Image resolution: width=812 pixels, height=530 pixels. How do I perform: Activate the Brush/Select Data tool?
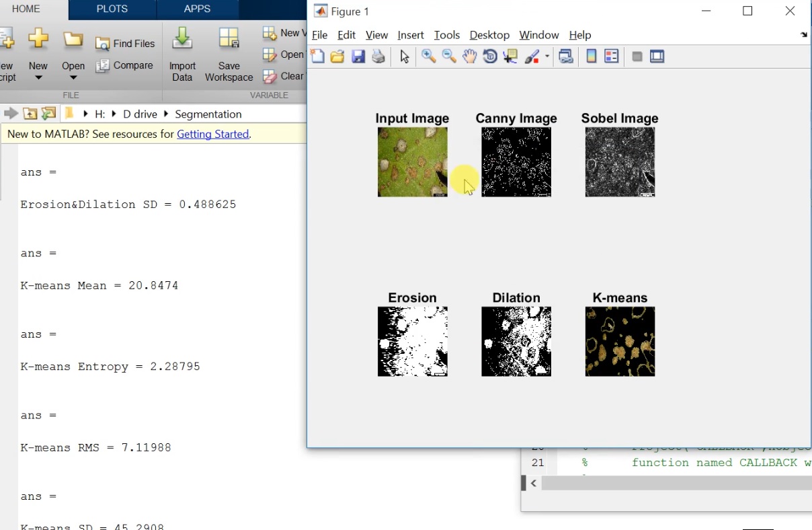[x=530, y=56]
